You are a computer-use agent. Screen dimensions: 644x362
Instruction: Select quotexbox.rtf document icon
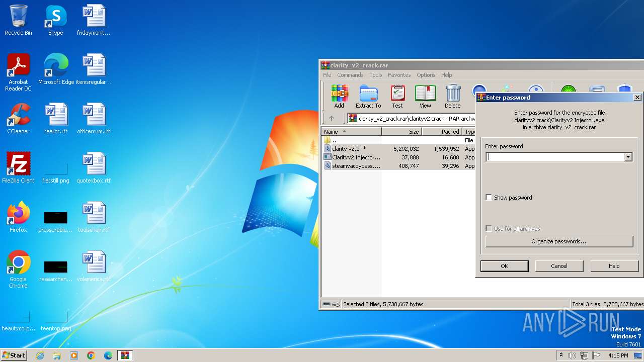click(x=94, y=168)
